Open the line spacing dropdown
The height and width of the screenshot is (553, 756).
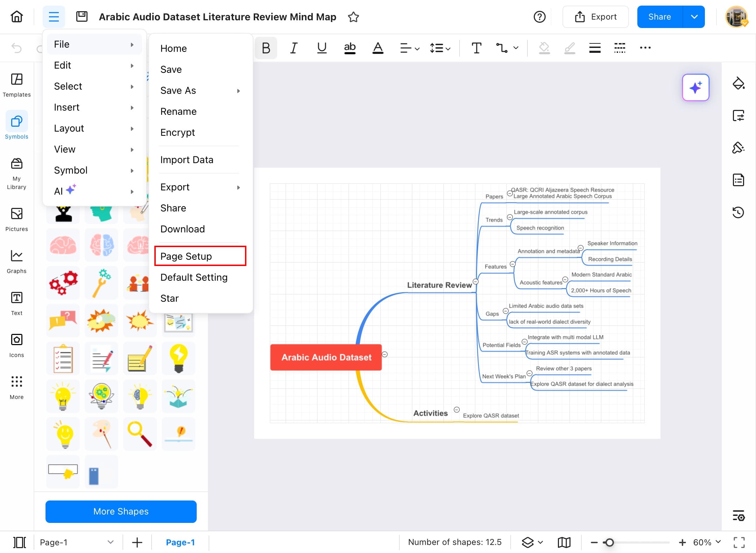[440, 48]
